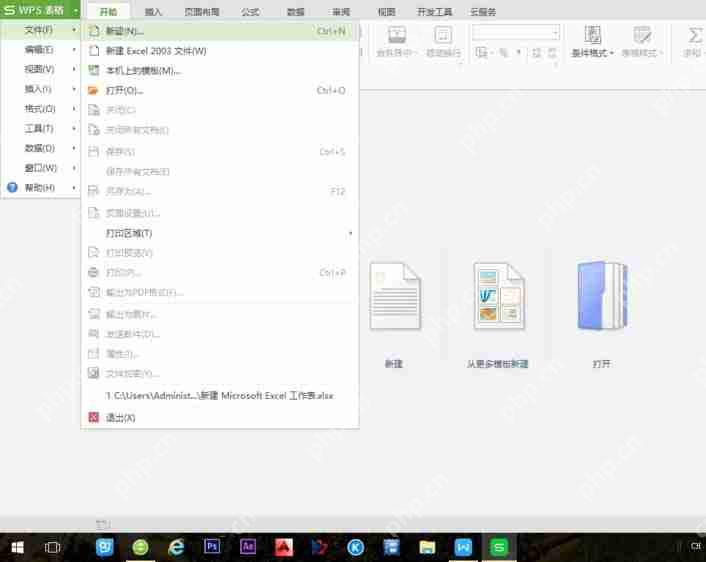
Task: Open recent file 新建 Microsoft Excel 工作表.xlsx
Action: point(220,395)
